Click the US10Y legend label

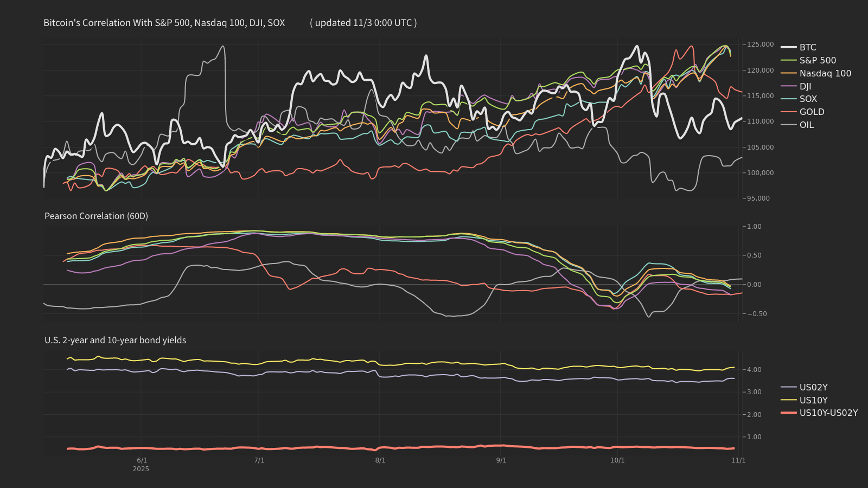click(813, 400)
